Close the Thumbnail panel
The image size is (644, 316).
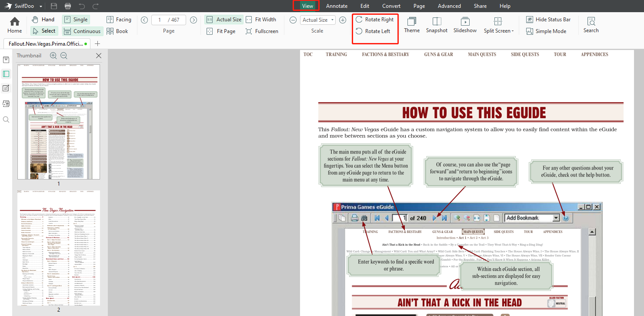pos(99,56)
